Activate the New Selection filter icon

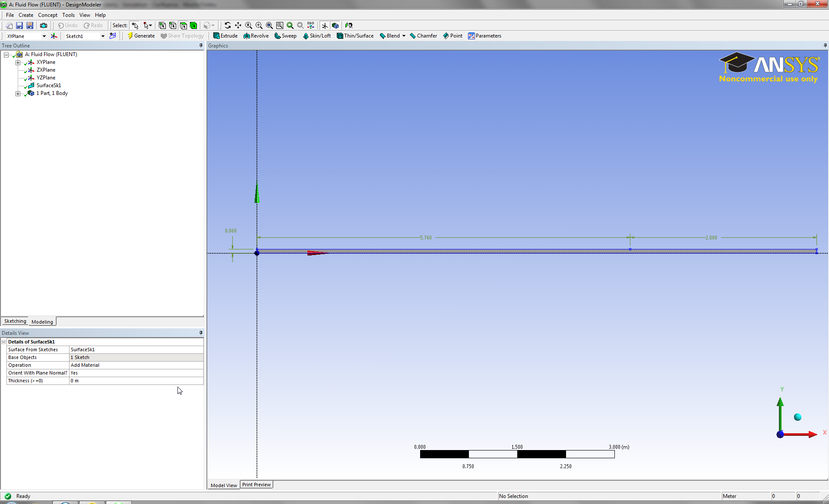point(135,25)
